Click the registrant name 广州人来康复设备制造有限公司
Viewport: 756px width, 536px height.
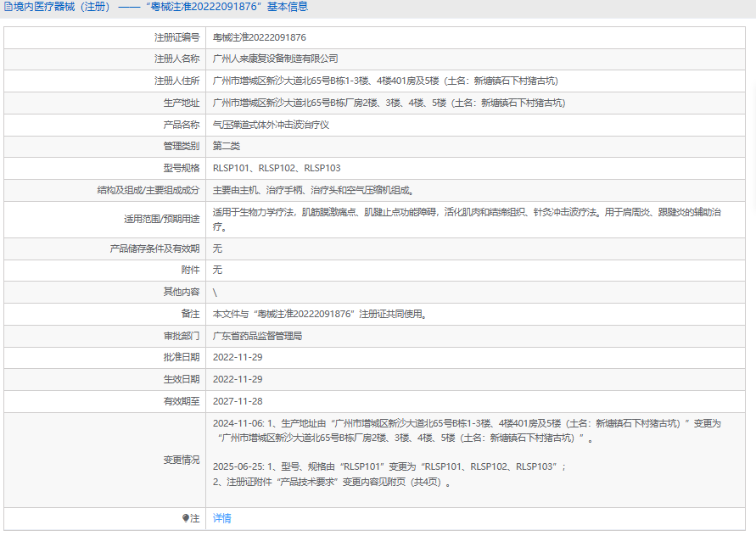coord(275,59)
